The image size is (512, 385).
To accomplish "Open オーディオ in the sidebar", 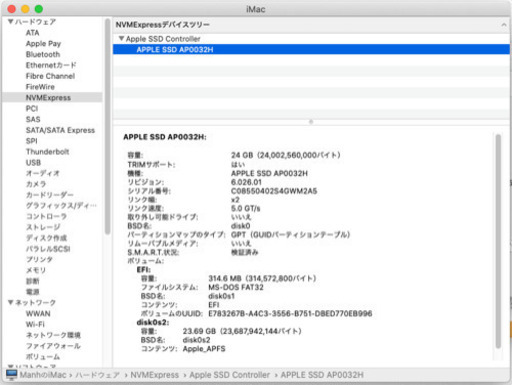I will tap(43, 173).
